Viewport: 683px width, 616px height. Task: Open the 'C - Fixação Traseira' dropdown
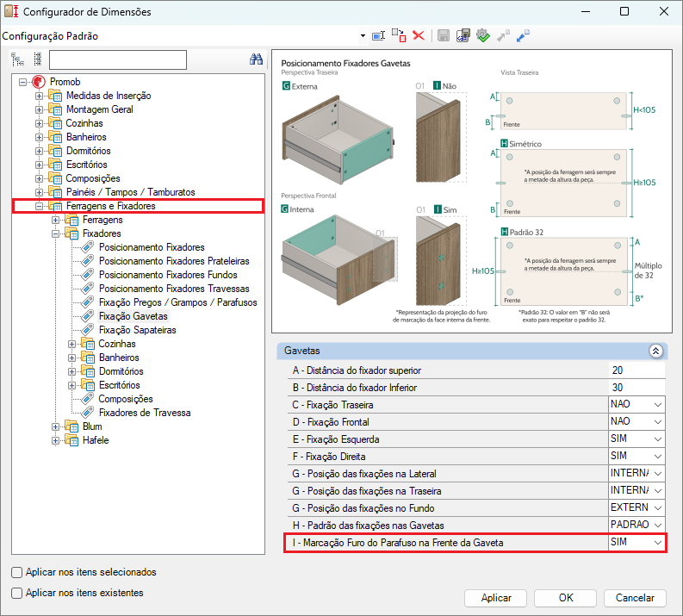coord(658,405)
